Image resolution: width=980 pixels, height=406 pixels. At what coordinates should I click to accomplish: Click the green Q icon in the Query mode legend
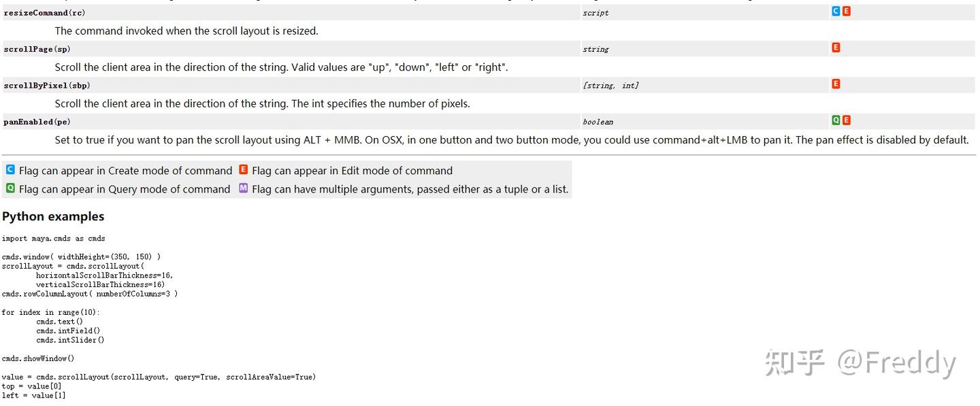(10, 188)
